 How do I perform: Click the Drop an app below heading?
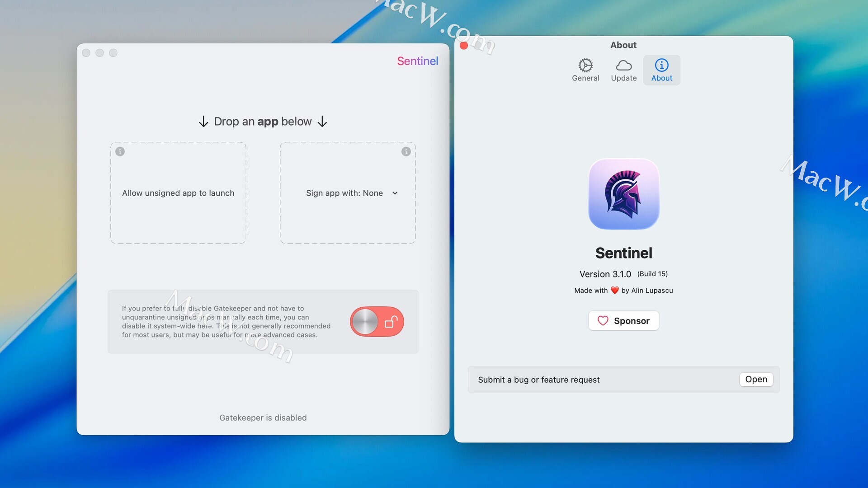click(x=263, y=122)
